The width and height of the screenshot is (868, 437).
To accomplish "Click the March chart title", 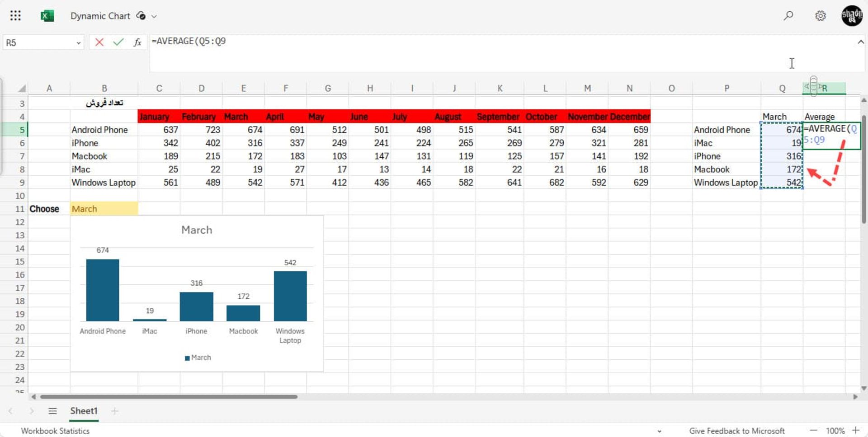I will click(x=197, y=230).
